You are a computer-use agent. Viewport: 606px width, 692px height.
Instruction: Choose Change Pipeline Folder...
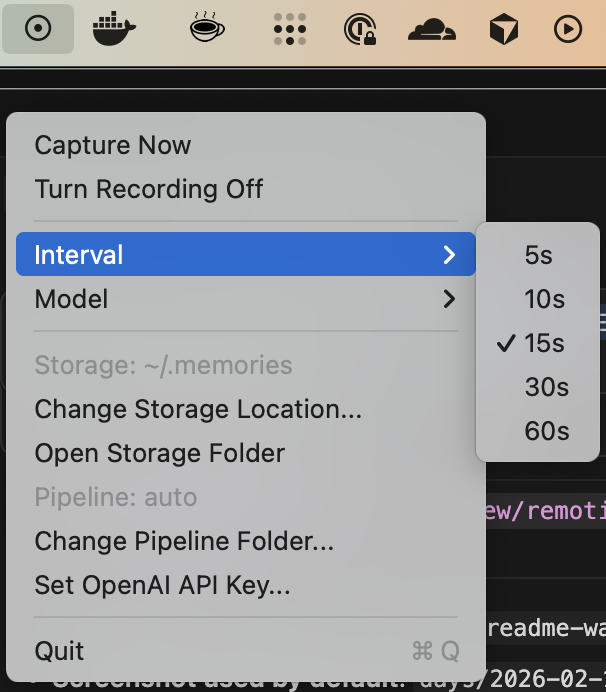(x=184, y=541)
